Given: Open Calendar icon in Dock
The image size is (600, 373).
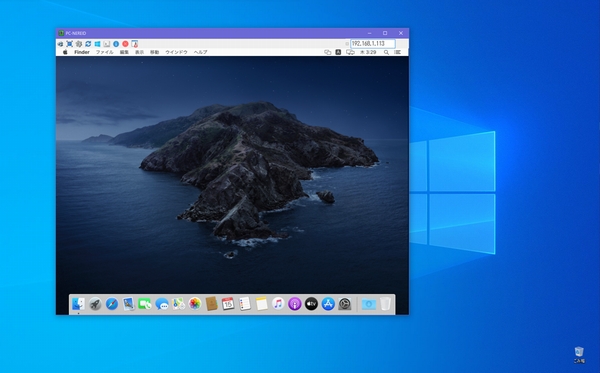Looking at the screenshot, I should (x=228, y=304).
